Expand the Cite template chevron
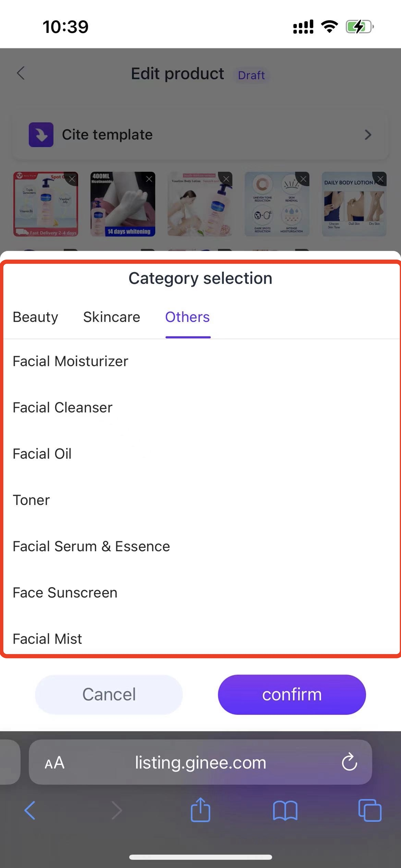401x868 pixels. (368, 135)
